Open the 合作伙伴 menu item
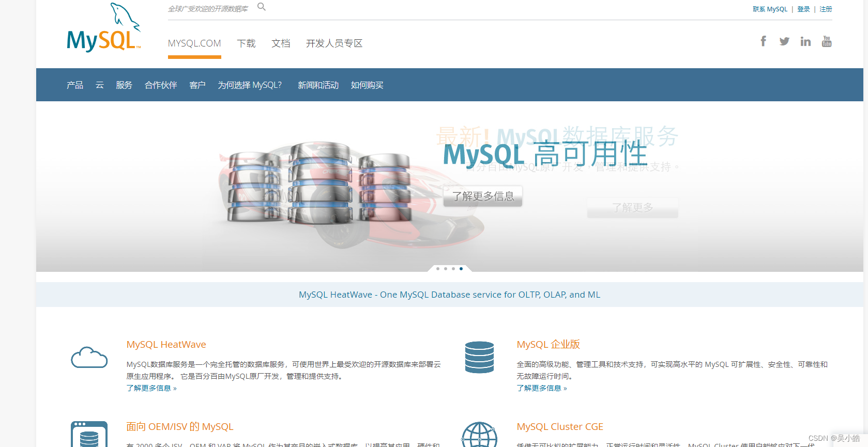 [x=161, y=85]
